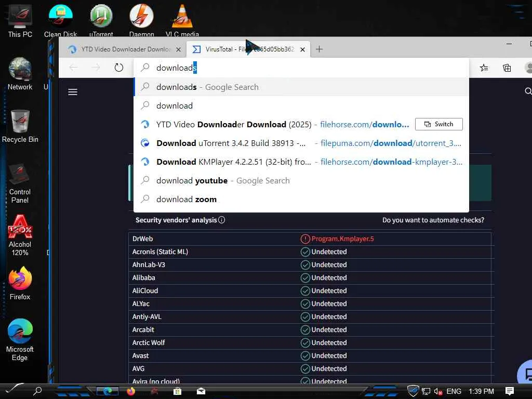Click address bar containing 'downloads'
Viewport: 532px width, 399px height.
[x=301, y=68]
